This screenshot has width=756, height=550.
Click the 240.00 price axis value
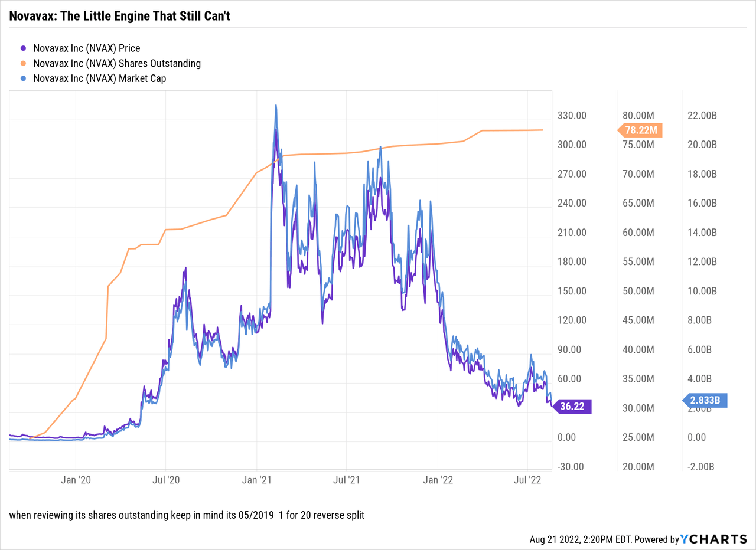click(572, 203)
